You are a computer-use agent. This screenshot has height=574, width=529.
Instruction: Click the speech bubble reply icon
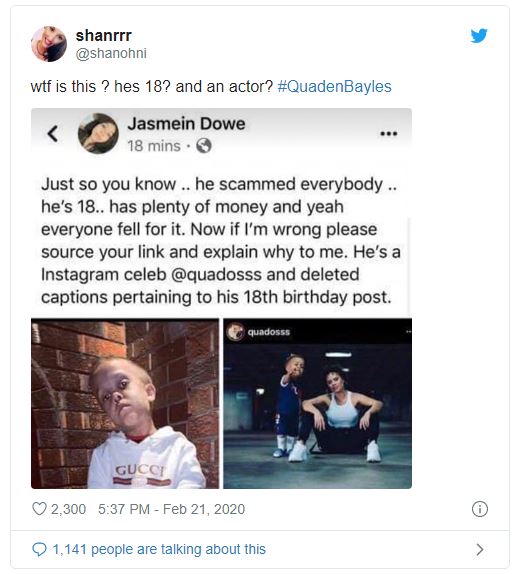pos(39,549)
